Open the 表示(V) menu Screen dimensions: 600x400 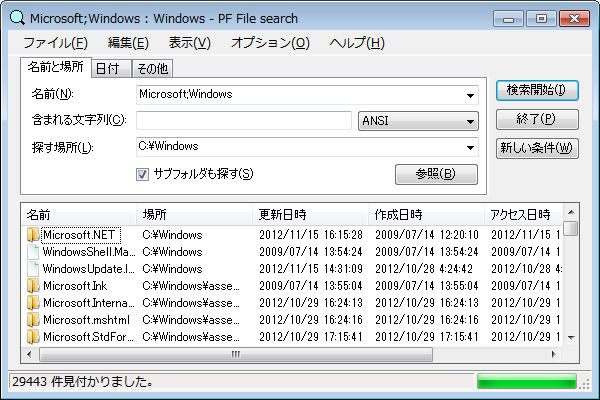tap(190, 43)
